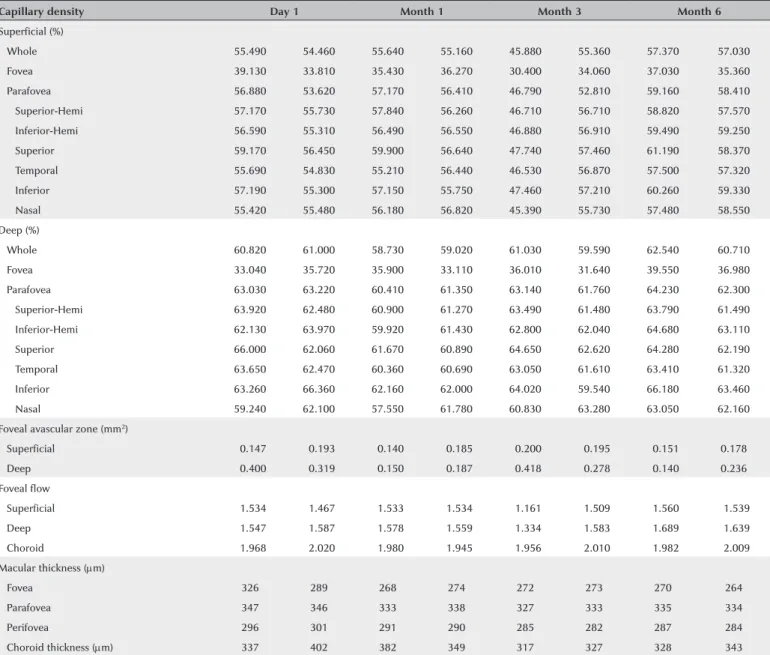Image resolution: width=770 pixels, height=655 pixels.
Task: Select the Deep (%) section label
Action: [20, 230]
